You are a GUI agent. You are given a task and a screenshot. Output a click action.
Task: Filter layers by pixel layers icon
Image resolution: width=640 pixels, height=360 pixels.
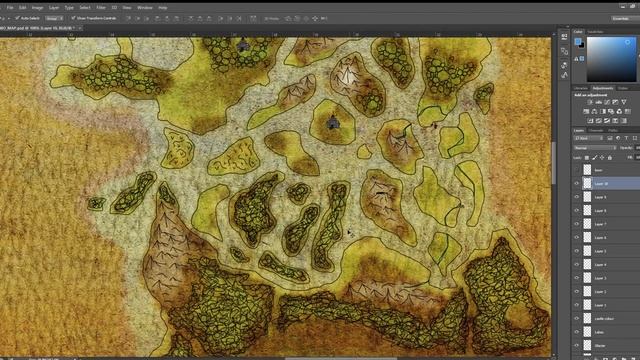(x=610, y=138)
